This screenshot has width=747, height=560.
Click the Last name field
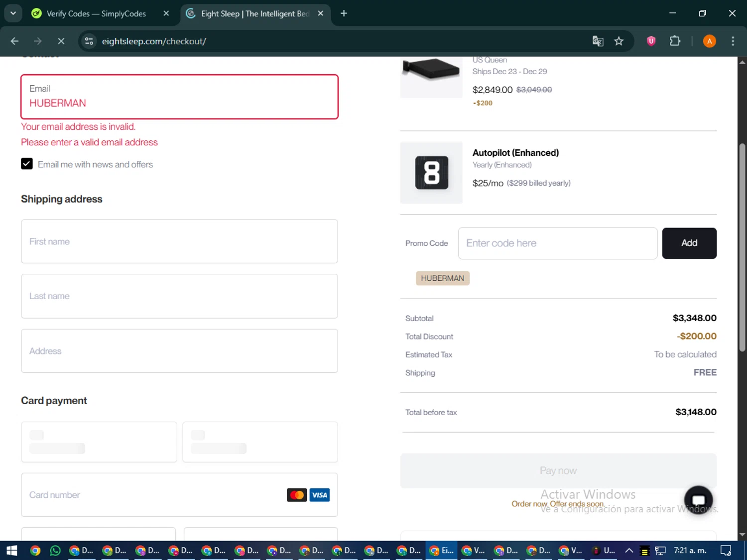pos(179,296)
